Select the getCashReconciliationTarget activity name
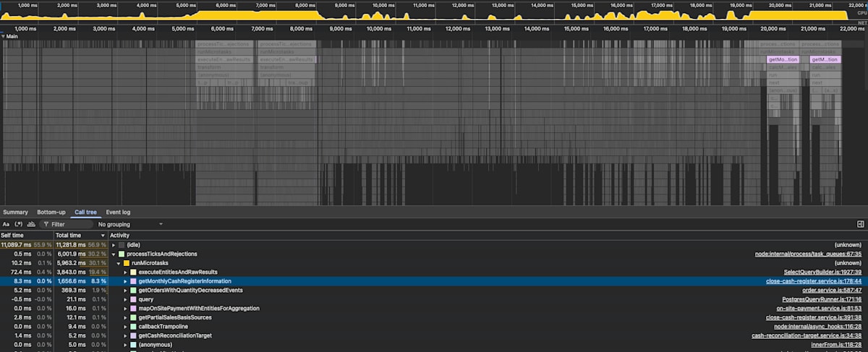This screenshot has height=352, width=868. [175, 335]
